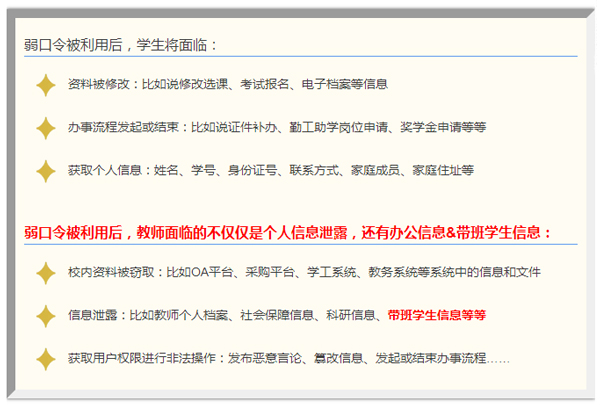Click the star bullet beside 信息泄露
The image size is (600, 405).
point(46,316)
